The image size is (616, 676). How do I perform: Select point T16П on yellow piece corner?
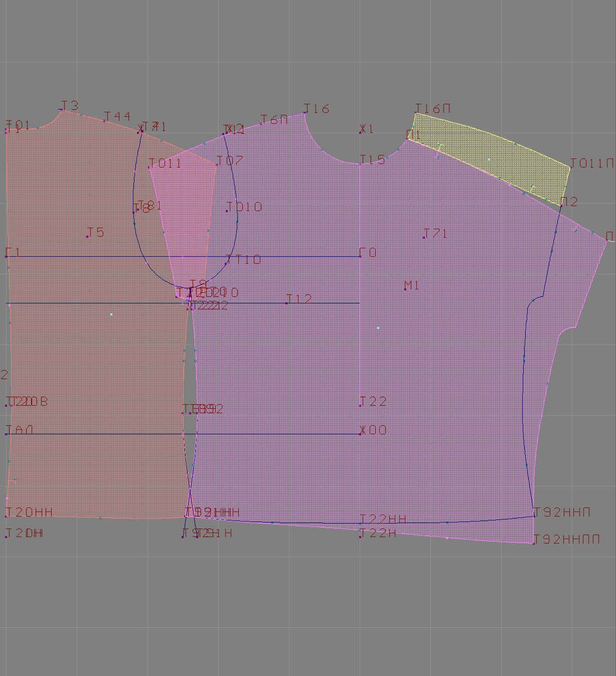[416, 113]
